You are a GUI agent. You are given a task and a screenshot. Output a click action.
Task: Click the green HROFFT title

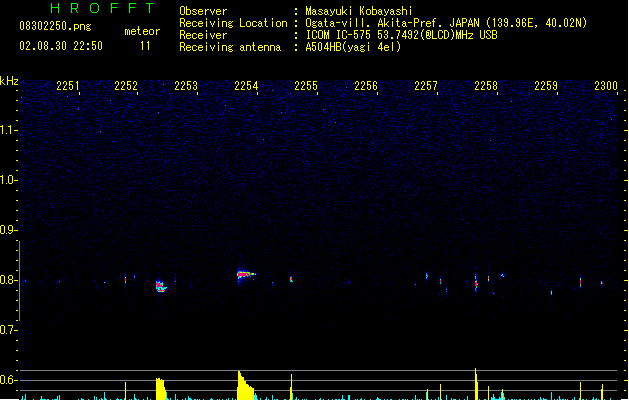pos(103,8)
